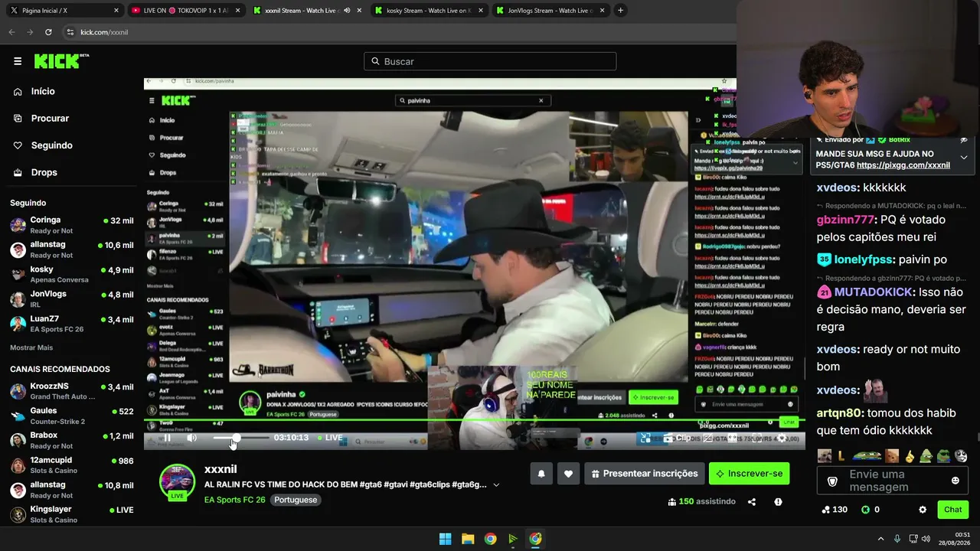The image size is (980, 551).
Task: Open chat identity shield icon
Action: point(833,481)
